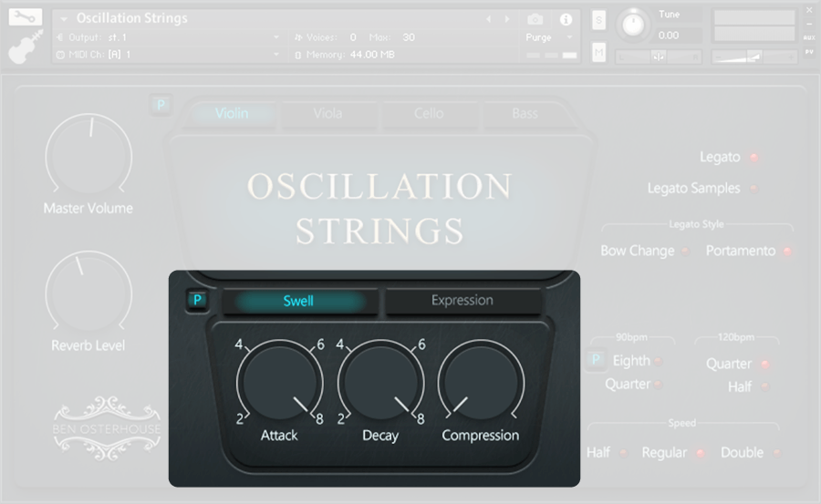
Task: Click the Memory 44.00 MB readout
Action: (x=345, y=55)
